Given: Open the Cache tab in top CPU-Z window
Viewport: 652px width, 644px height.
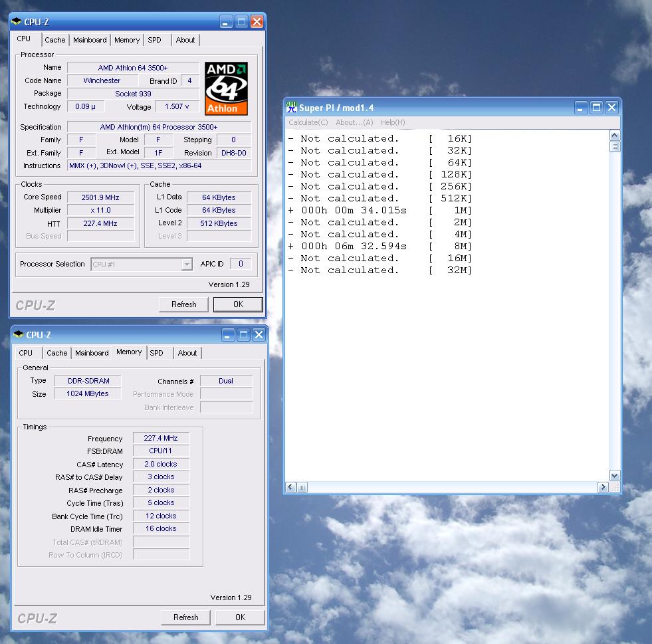Looking at the screenshot, I should [55, 40].
